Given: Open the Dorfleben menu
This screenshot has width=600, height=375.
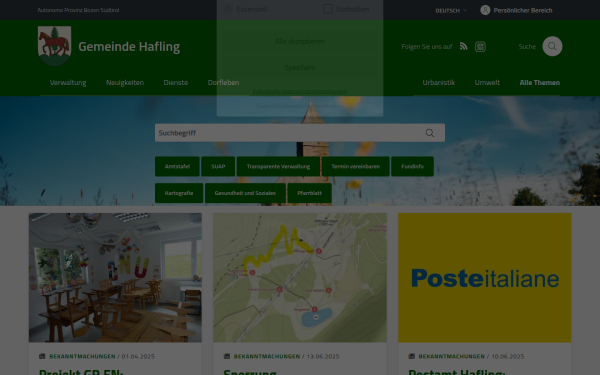Looking at the screenshot, I should (x=223, y=83).
